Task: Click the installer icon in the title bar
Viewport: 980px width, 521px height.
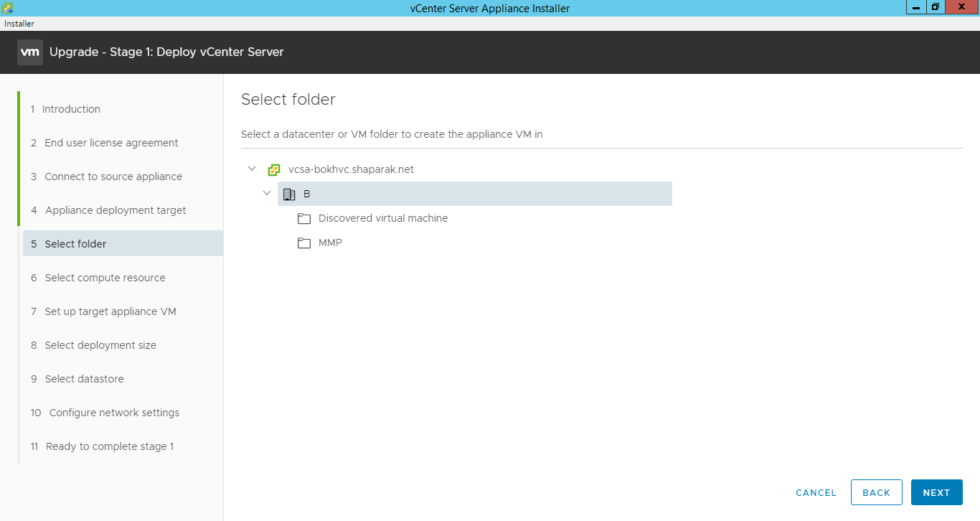Action: point(6,7)
